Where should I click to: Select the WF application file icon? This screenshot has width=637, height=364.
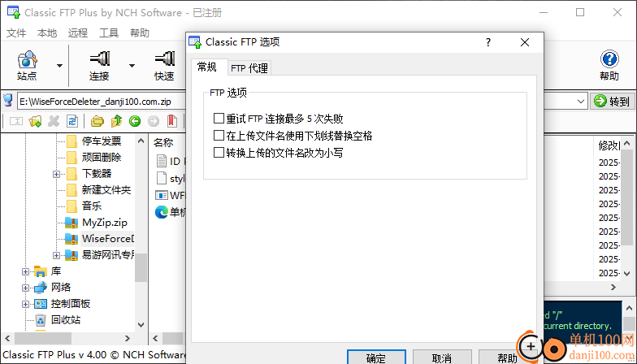pos(161,195)
